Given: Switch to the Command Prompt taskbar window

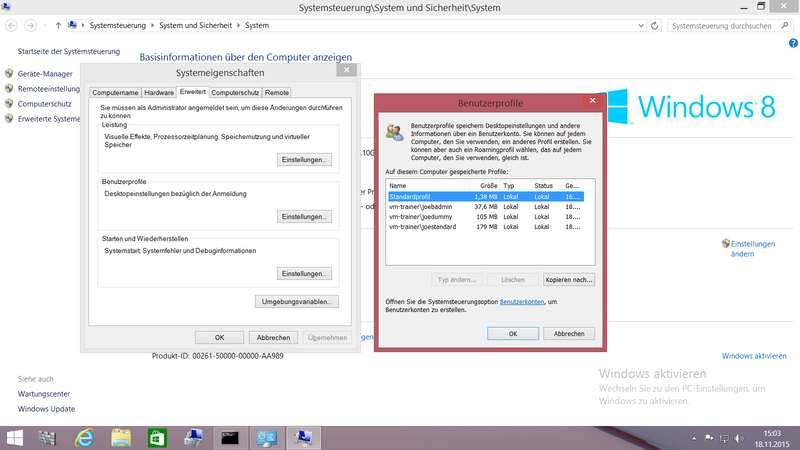Looking at the screenshot, I should 230,438.
